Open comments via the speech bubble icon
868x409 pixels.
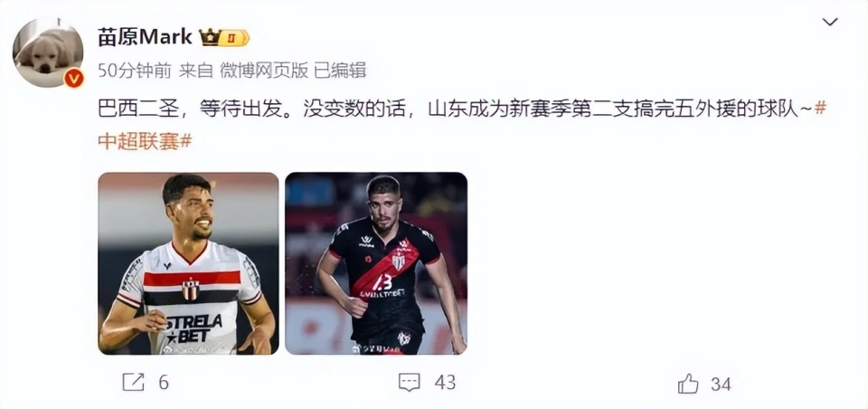click(x=410, y=382)
